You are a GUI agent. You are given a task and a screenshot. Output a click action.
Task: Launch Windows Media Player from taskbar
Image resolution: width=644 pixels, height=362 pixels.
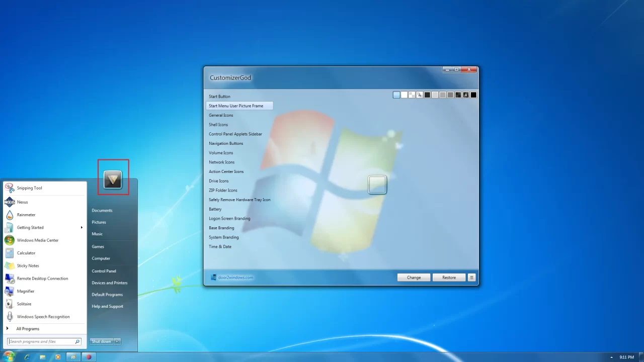coord(58,357)
